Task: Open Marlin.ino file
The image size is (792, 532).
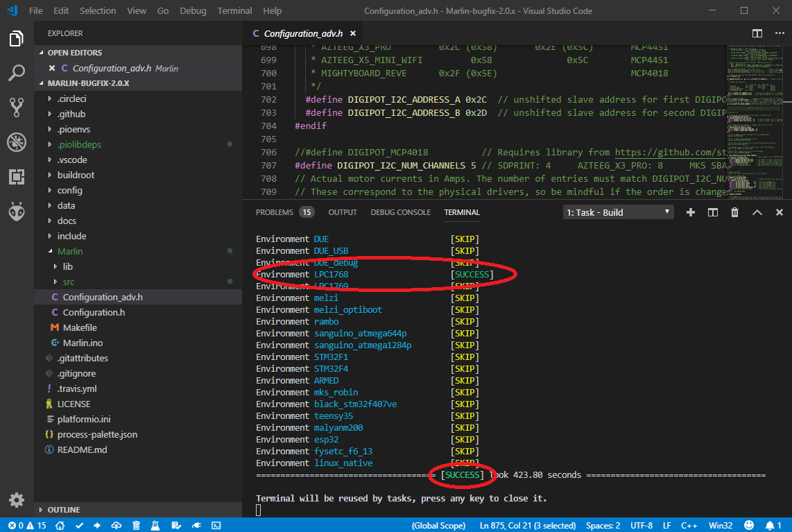Action: coord(138,343)
